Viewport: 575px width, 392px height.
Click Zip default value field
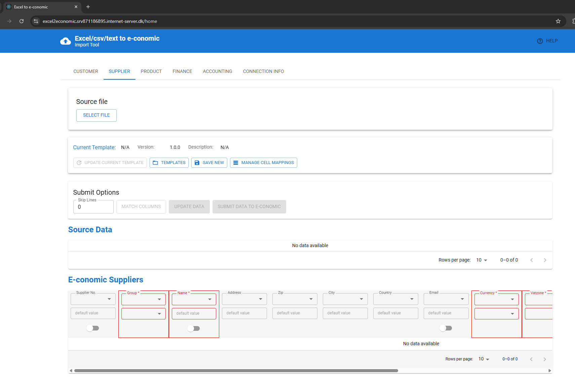(295, 313)
